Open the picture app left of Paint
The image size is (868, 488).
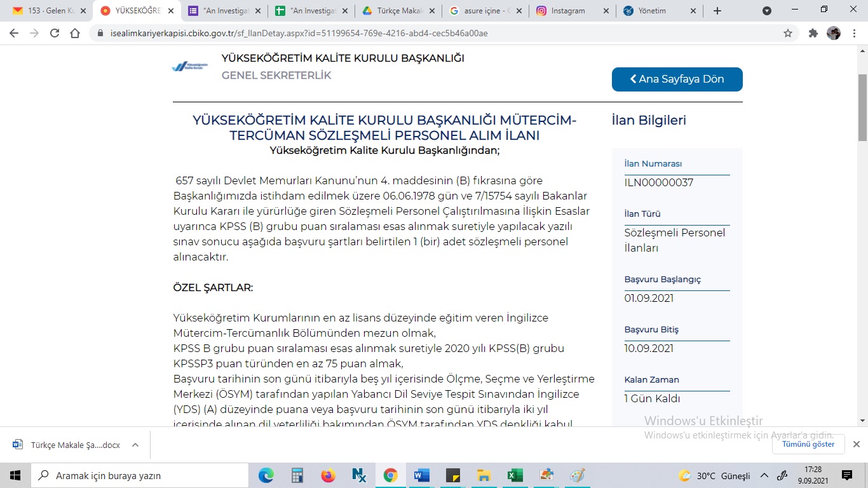[x=546, y=475]
